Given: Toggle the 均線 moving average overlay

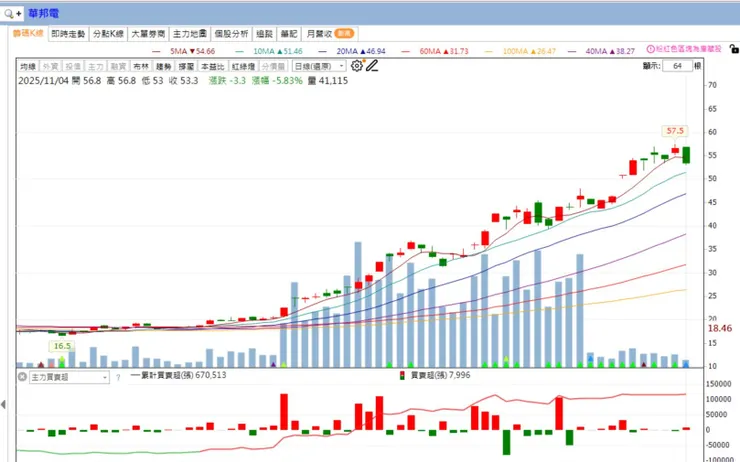Looking at the screenshot, I should 28,67.
